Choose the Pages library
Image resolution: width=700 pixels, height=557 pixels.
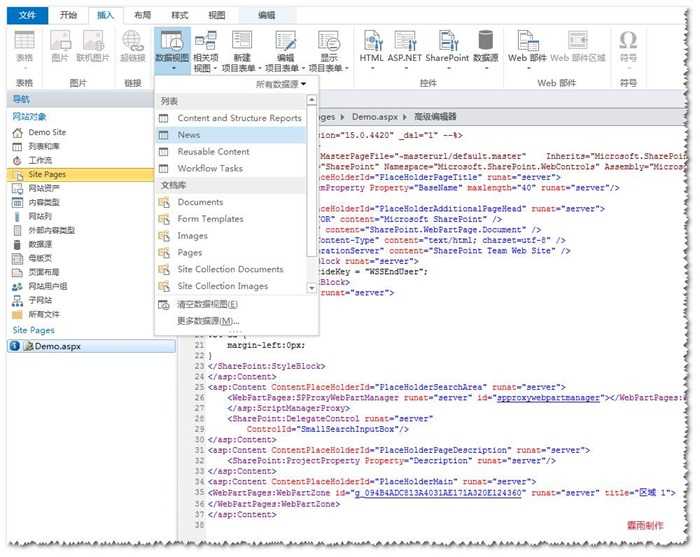(x=231, y=253)
